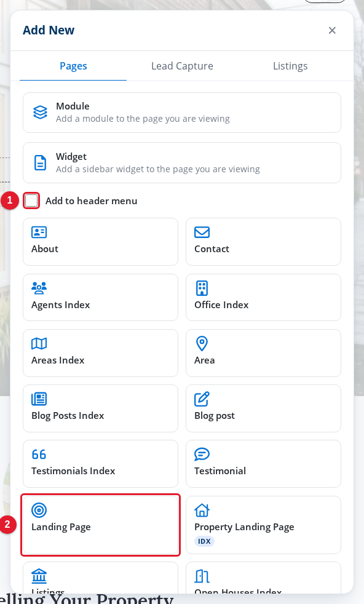The image size is (364, 604).
Task: Click the Blog Posts Index newspaper icon
Action: pos(39,399)
